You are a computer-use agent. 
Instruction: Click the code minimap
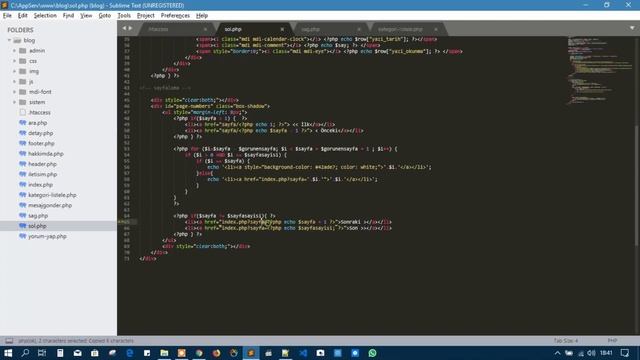point(599,71)
